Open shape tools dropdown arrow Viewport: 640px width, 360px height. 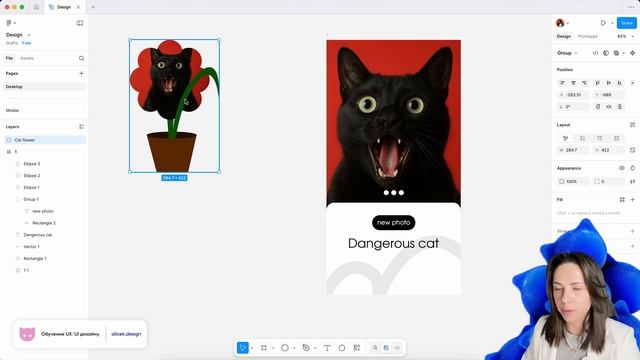click(x=294, y=348)
